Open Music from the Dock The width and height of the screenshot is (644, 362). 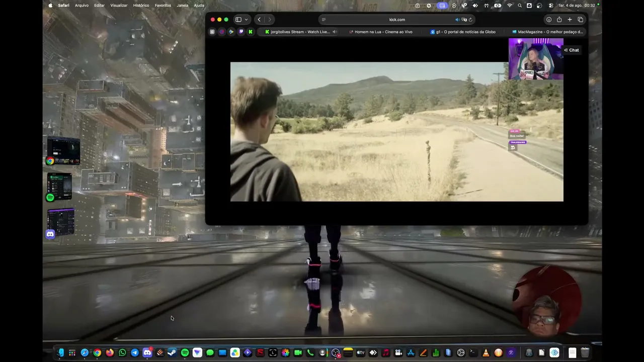point(385,353)
